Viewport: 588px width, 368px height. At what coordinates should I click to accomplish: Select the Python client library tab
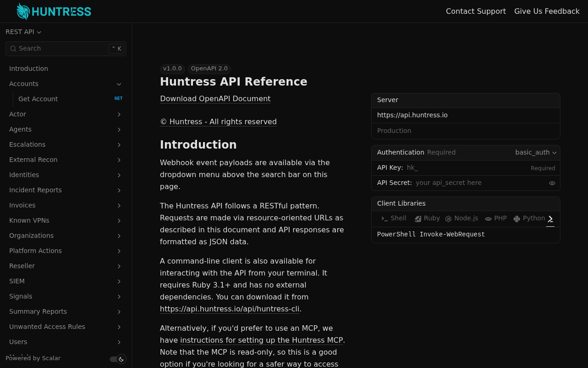coord(529,218)
